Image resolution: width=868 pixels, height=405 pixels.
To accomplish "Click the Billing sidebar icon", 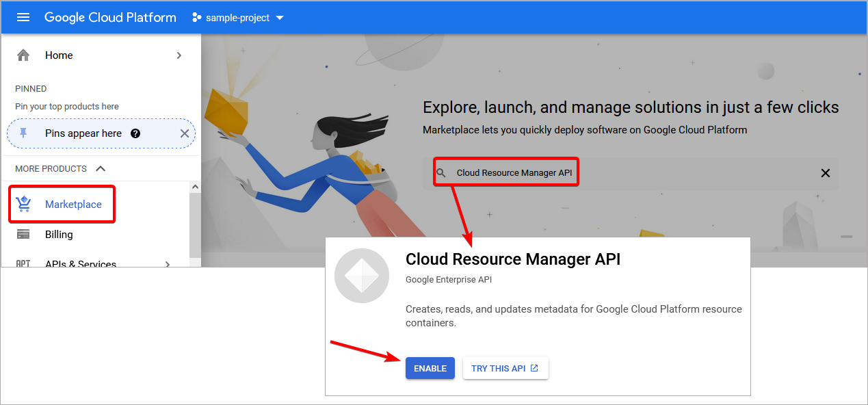I will (x=23, y=234).
